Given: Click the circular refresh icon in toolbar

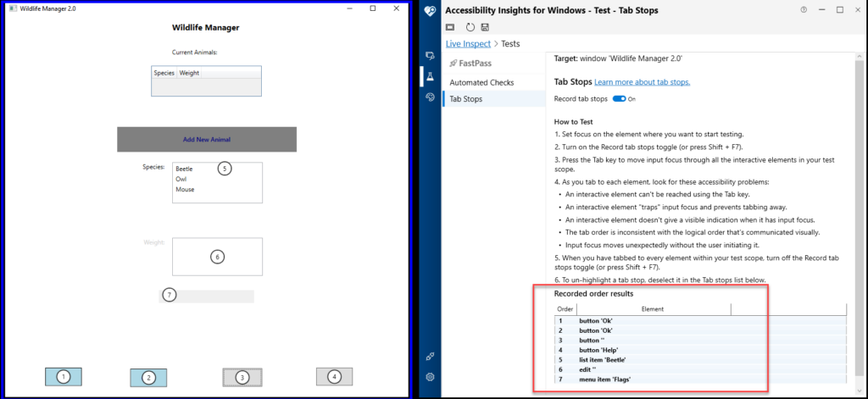Looking at the screenshot, I should (x=470, y=27).
